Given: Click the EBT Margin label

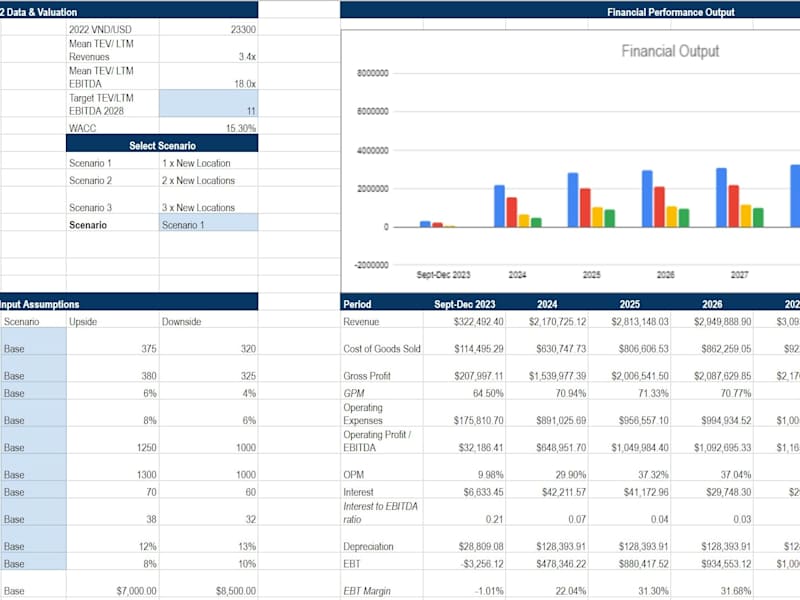Looking at the screenshot, I should (366, 591).
